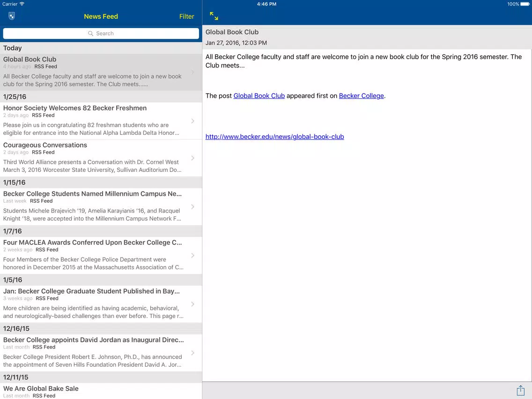Select the David Jordan Inaugural Director article
This screenshot has width=532, height=399.
pos(101,353)
